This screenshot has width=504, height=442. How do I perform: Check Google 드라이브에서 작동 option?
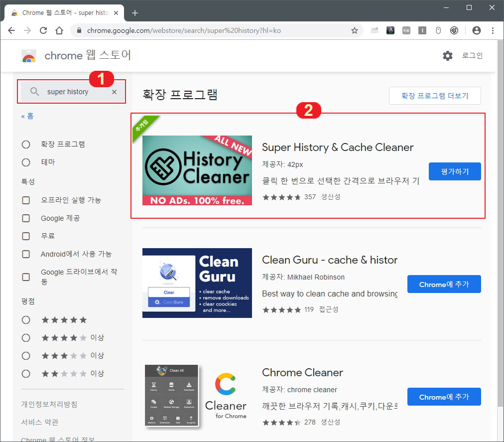(26, 277)
